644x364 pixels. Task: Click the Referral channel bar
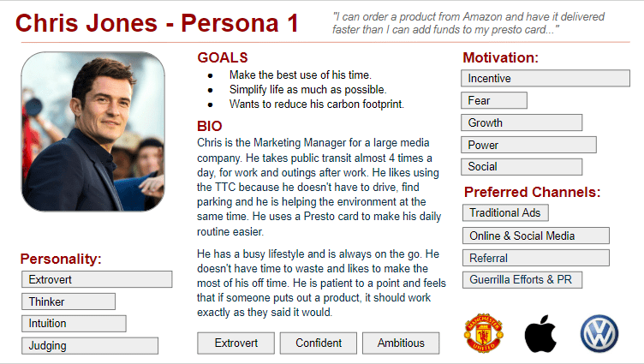tap(535, 258)
